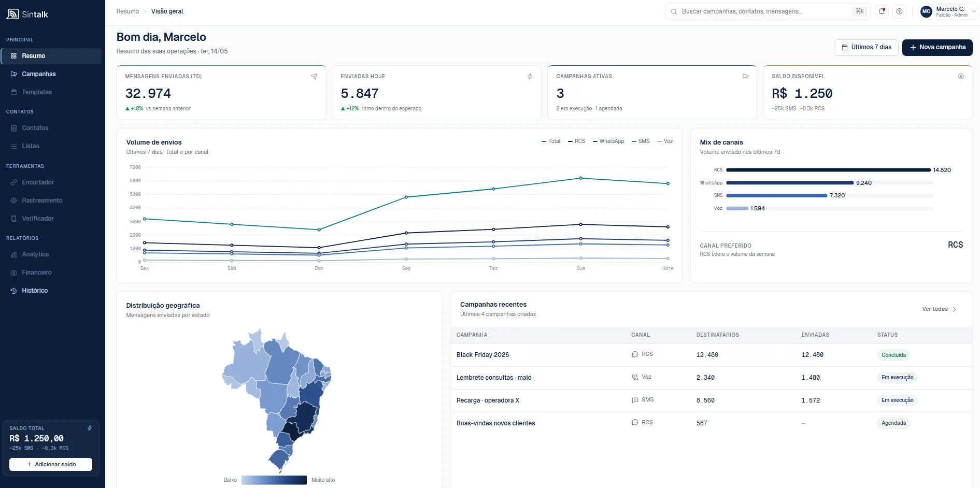Image resolution: width=980 pixels, height=488 pixels.
Task: Open Templates in the sidebar
Action: click(51, 92)
